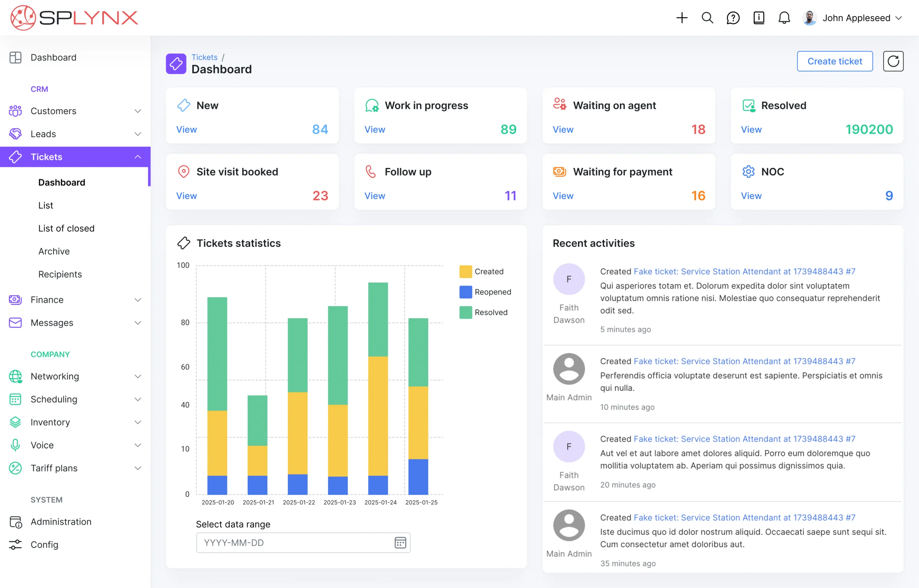This screenshot has height=588, width=919.
Task: Open the SPLYNX logo home icon
Action: click(x=23, y=17)
